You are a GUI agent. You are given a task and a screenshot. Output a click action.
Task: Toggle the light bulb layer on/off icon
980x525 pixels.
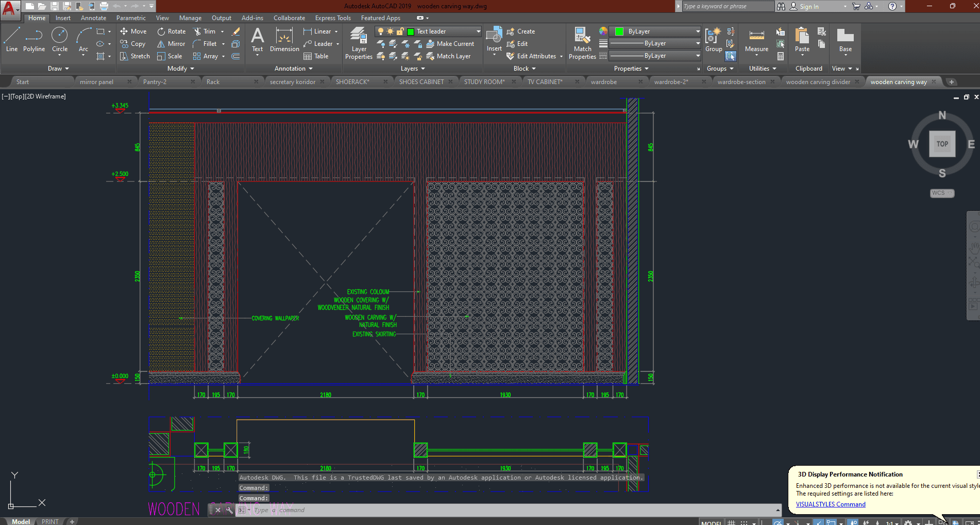click(381, 31)
